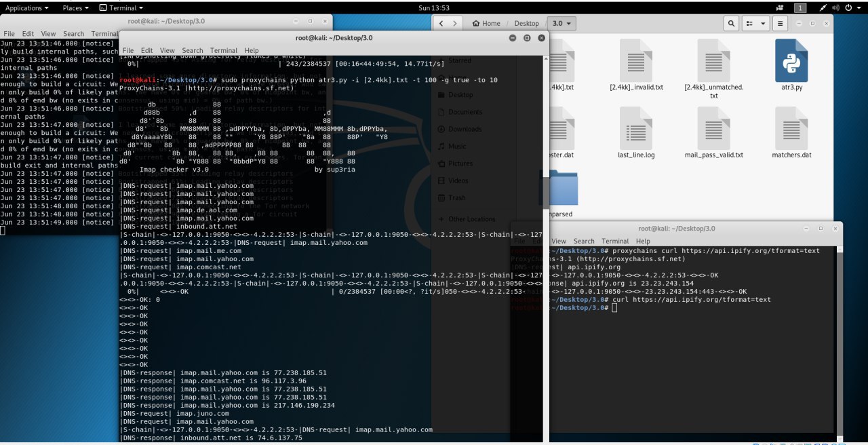Open the file manager hamburger menu
Image resolution: width=868 pixels, height=445 pixels.
(780, 23)
